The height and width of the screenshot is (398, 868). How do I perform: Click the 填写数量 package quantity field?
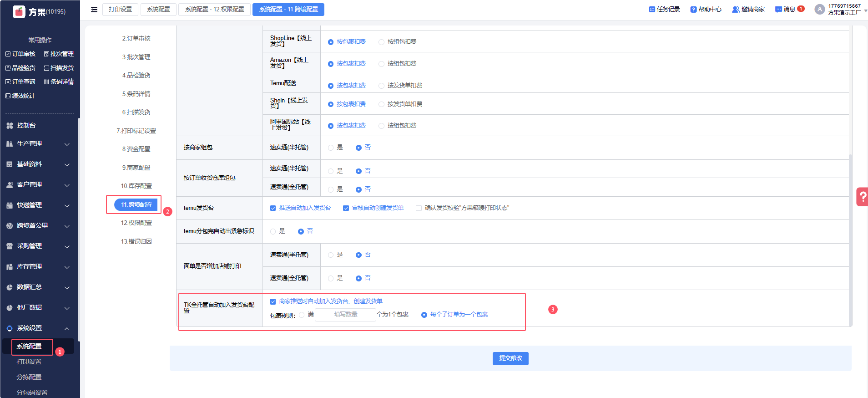tap(345, 315)
